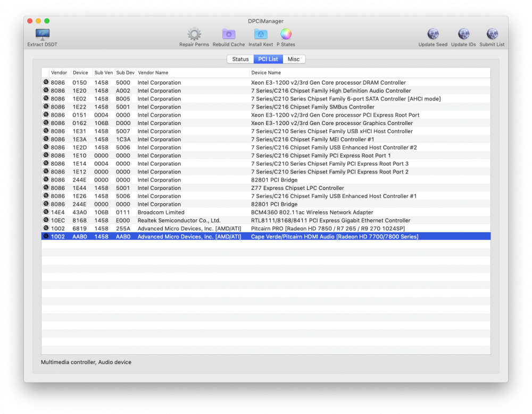Click lookup icon on 6-port SATA Controller row
This screenshot has width=532, height=414.
pos(46,98)
